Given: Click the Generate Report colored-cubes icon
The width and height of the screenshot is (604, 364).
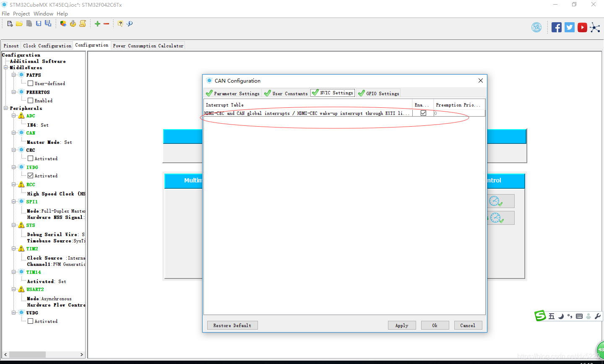Looking at the screenshot, I should [63, 23].
